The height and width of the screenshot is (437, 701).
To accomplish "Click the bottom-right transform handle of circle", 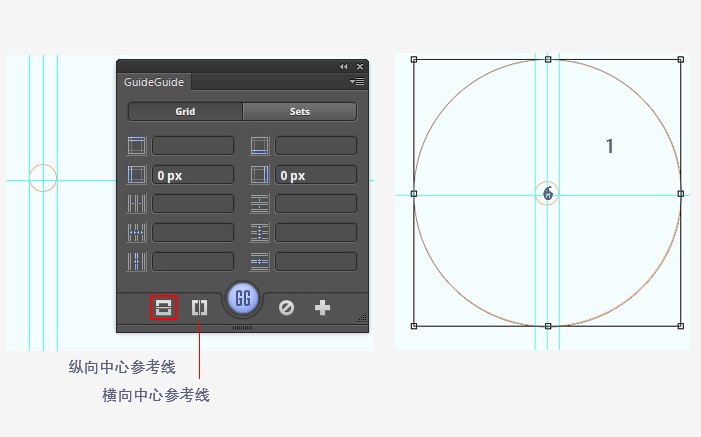I will (x=680, y=326).
